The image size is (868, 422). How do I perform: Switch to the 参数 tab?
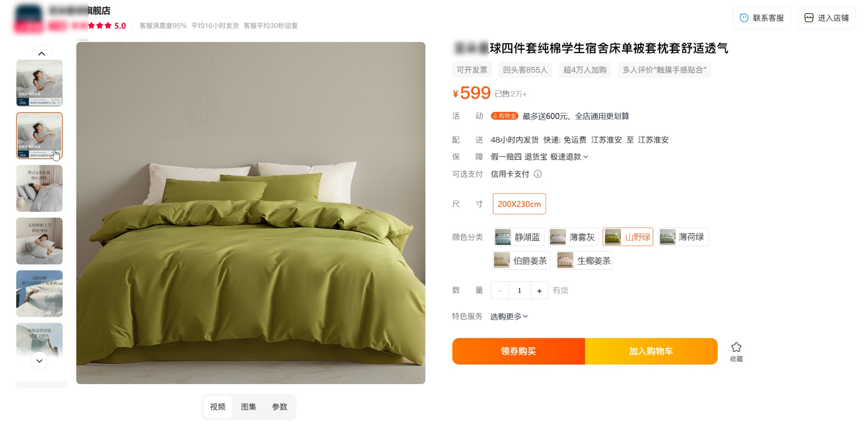point(280,407)
